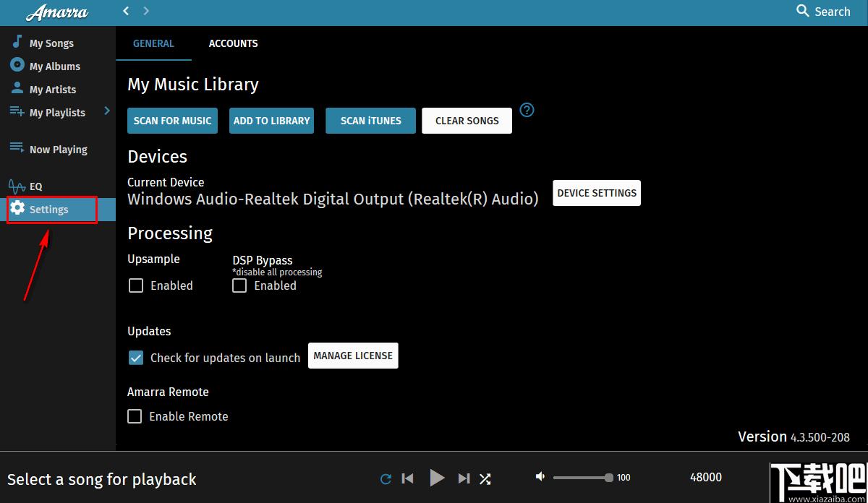Switch to the ACCOUNTS tab

click(233, 43)
